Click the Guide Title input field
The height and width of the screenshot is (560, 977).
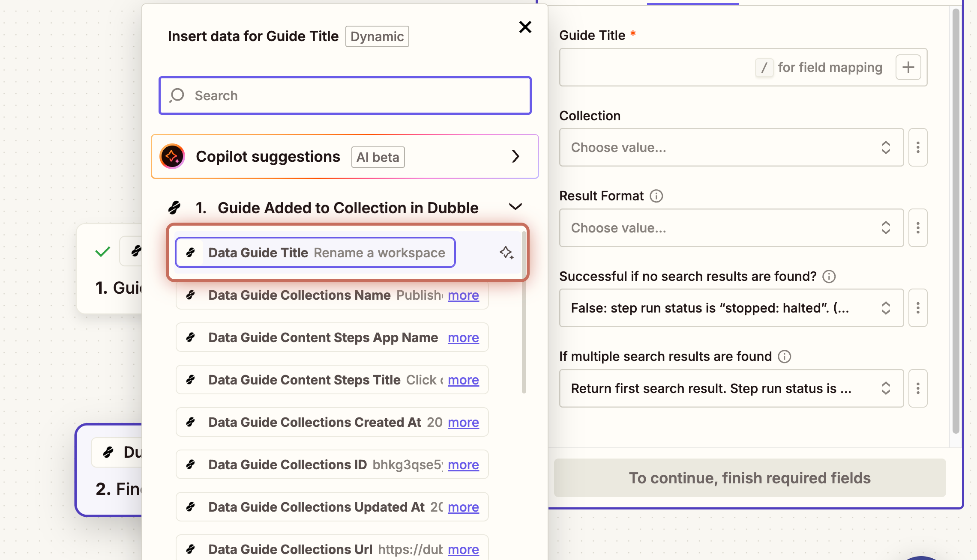pos(743,67)
